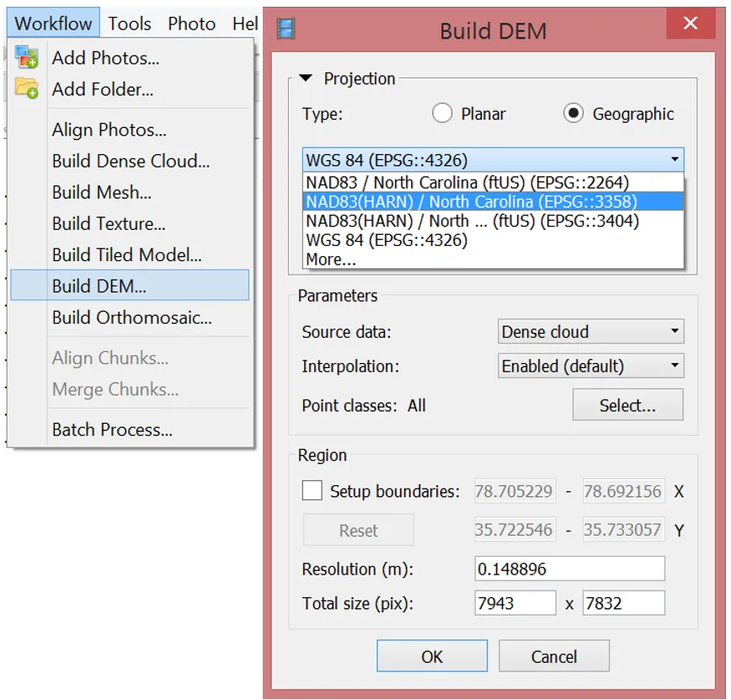Click the Add Folder icon in menu
The image size is (731, 700).
(x=26, y=88)
